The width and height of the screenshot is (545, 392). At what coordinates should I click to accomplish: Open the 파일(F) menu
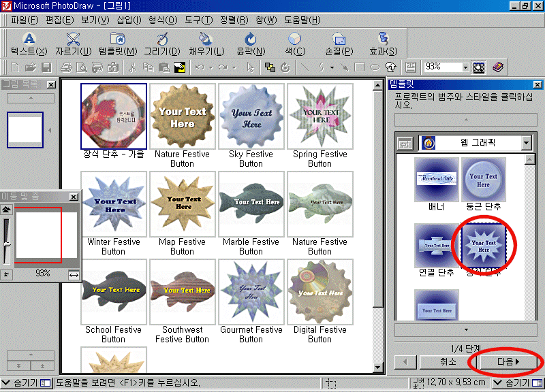pos(25,20)
